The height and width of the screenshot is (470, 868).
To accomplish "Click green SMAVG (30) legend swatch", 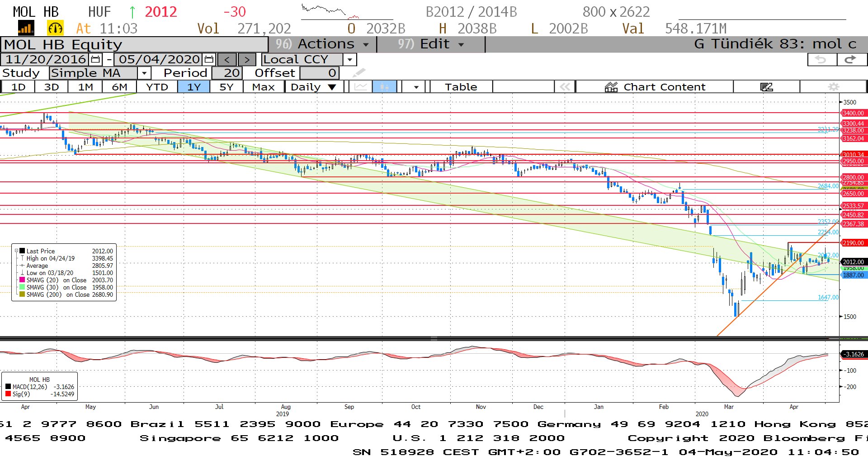I will tap(22, 287).
